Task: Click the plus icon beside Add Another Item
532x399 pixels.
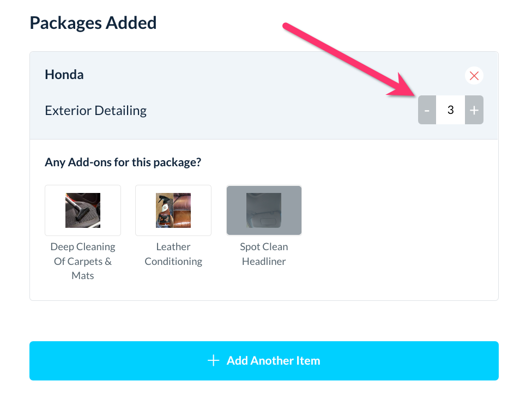Action: pyautogui.click(x=214, y=360)
